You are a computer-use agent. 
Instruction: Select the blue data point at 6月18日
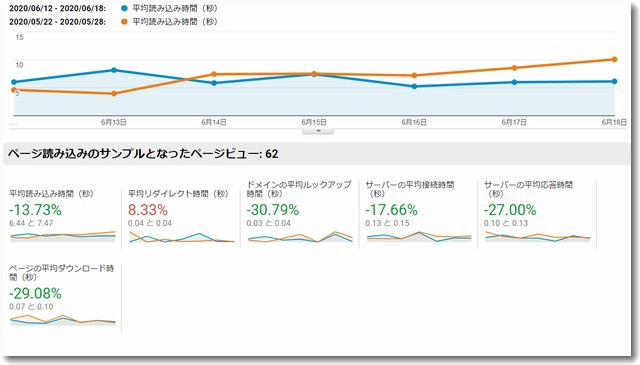pos(614,81)
